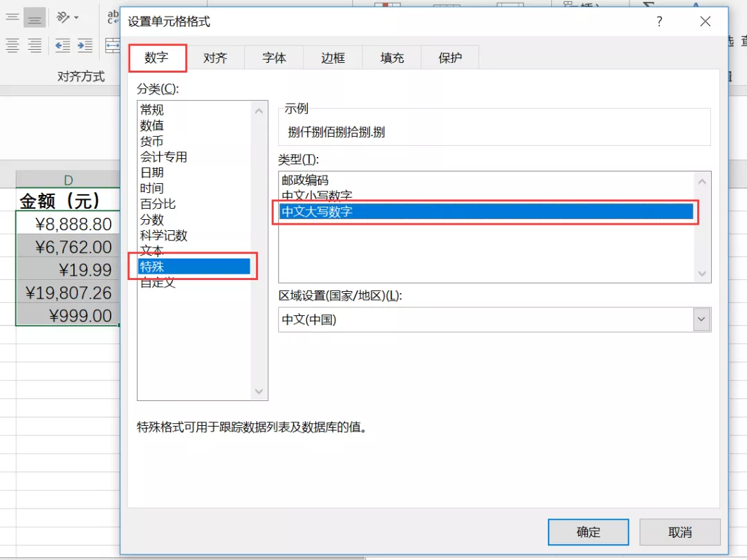The width and height of the screenshot is (747, 560).
Task: Select 中文大写数字 type
Action: pos(486,212)
